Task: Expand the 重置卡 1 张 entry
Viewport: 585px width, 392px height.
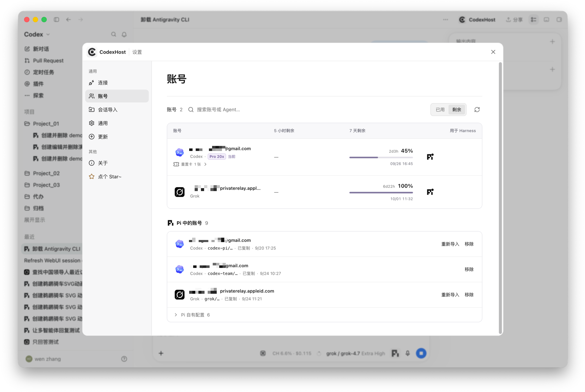Action: coord(190,164)
